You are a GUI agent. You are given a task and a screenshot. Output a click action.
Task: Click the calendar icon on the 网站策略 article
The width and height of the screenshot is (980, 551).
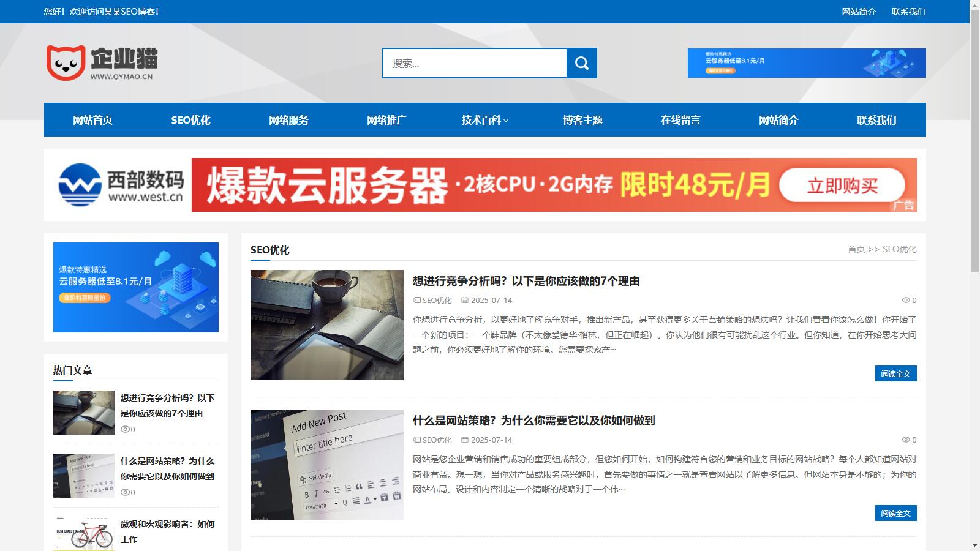coord(465,440)
